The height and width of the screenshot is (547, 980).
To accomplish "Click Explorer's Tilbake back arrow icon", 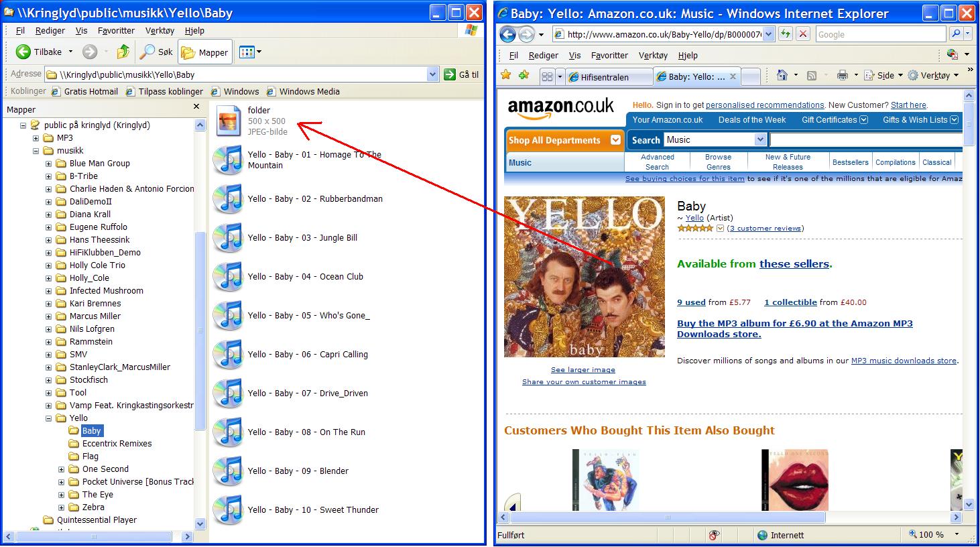I will pos(23,52).
